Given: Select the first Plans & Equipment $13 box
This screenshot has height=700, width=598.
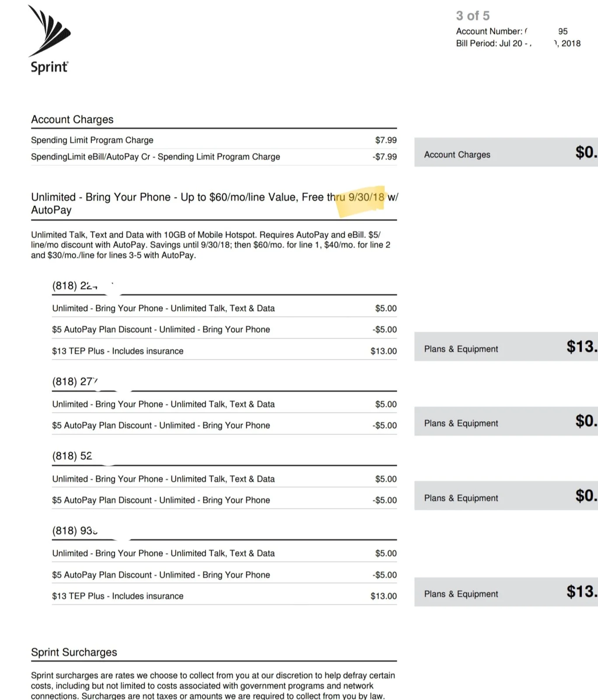Looking at the screenshot, I should [506, 346].
